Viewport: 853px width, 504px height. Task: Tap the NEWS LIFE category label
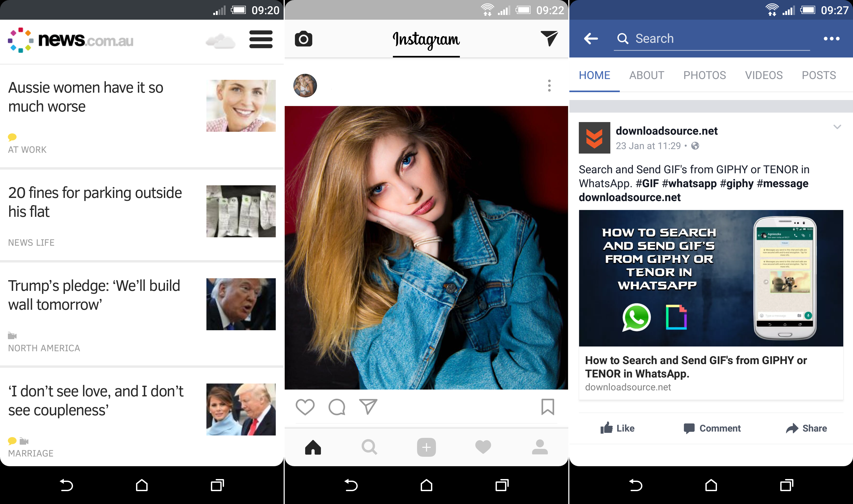click(x=31, y=243)
